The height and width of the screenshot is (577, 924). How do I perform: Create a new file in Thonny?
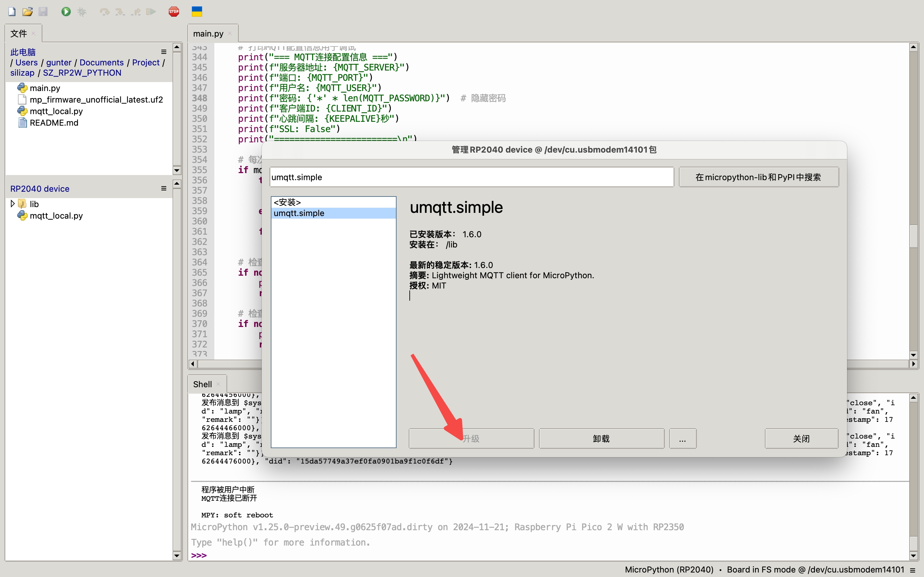(x=12, y=12)
